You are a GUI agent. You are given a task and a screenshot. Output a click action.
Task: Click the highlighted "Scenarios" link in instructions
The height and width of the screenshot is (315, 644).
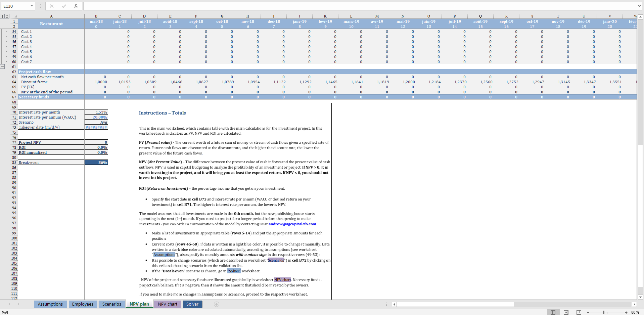coord(276,260)
